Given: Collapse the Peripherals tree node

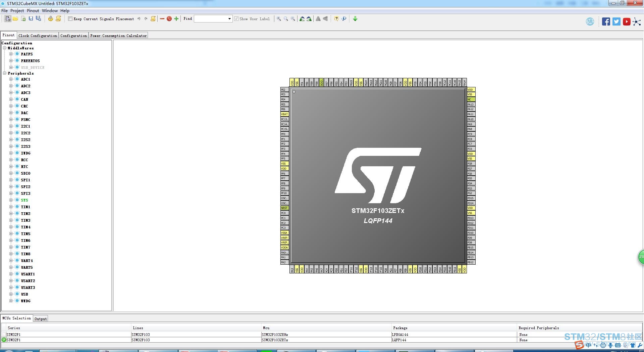Looking at the screenshot, I should click(5, 73).
